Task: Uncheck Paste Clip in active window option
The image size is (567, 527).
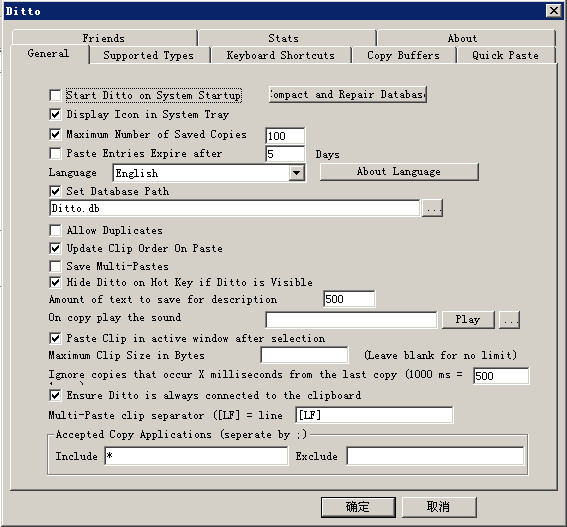Action: (x=55, y=339)
